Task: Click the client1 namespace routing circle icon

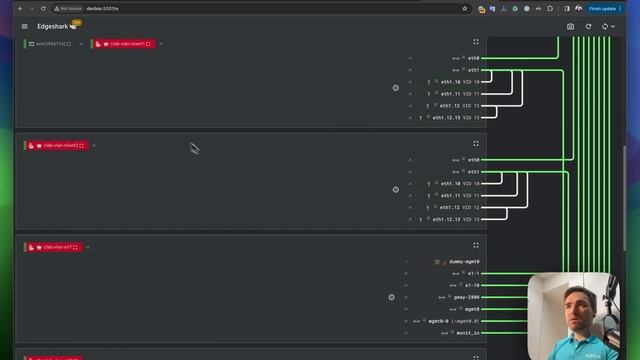Action: coord(396,88)
